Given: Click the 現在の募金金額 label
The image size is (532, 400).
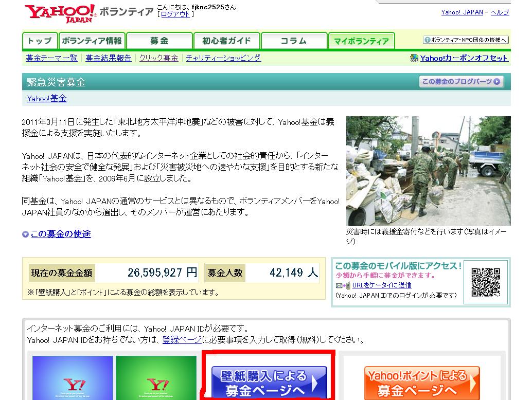Looking at the screenshot, I should [61, 273].
